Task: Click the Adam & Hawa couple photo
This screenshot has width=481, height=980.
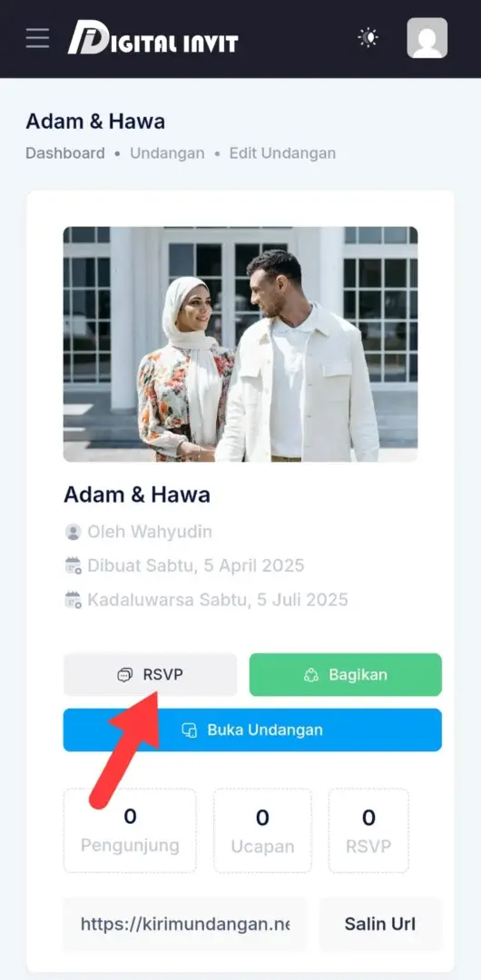Action: tap(240, 344)
